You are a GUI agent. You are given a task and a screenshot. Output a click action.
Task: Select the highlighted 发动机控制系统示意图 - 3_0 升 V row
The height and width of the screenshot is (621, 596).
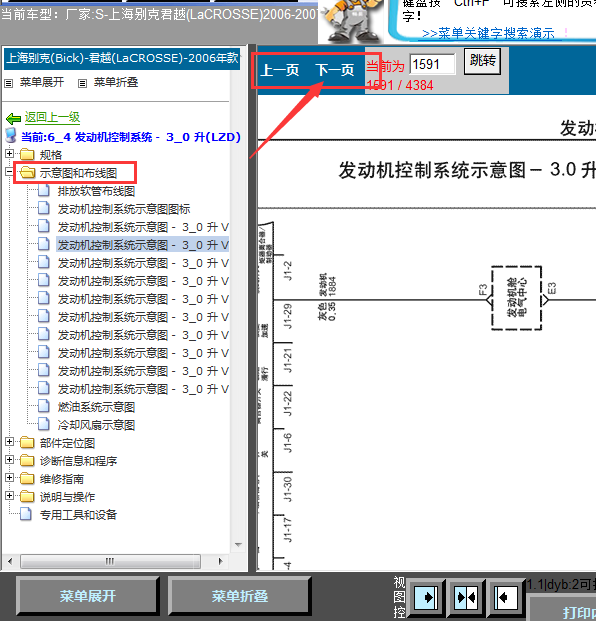click(x=143, y=245)
